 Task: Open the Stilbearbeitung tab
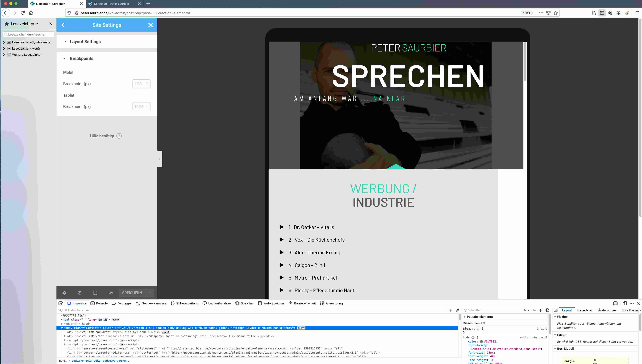pyautogui.click(x=185, y=303)
